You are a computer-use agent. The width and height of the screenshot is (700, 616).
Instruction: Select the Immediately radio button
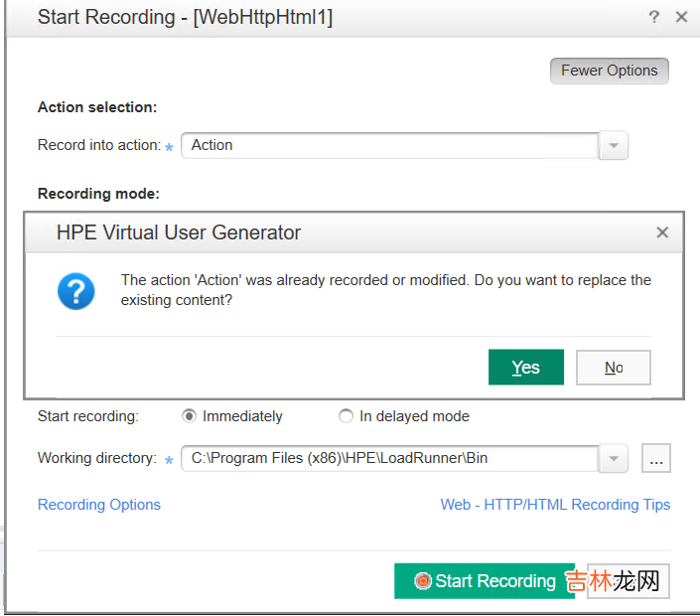pyautogui.click(x=190, y=416)
